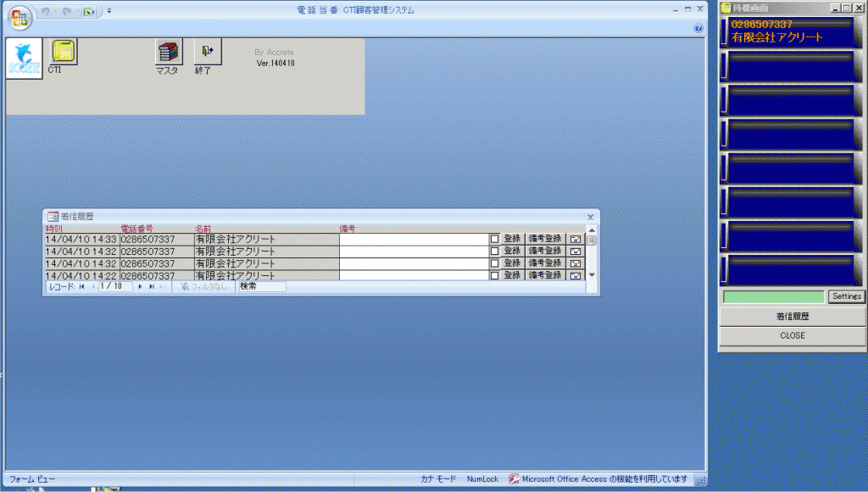
Task: Open the CTI telephone icon
Action: pos(63,52)
